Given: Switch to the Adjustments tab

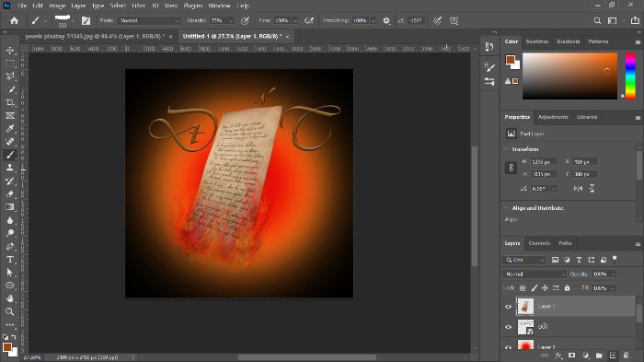Looking at the screenshot, I should pyautogui.click(x=553, y=117).
